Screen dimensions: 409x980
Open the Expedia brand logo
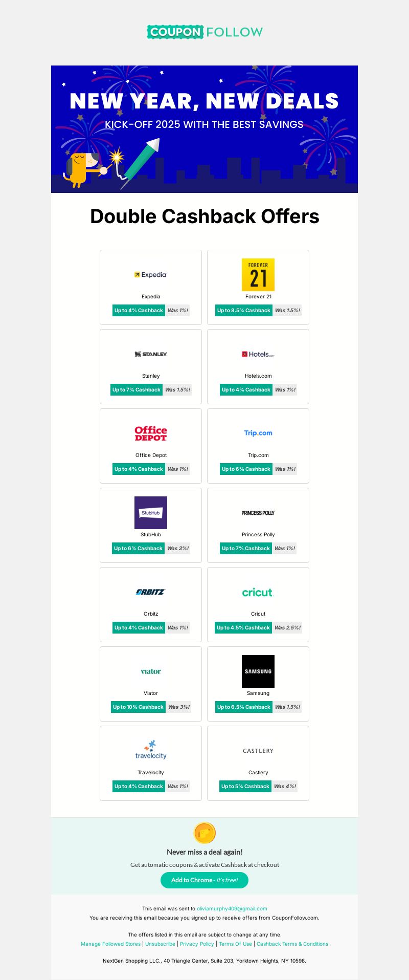151,275
